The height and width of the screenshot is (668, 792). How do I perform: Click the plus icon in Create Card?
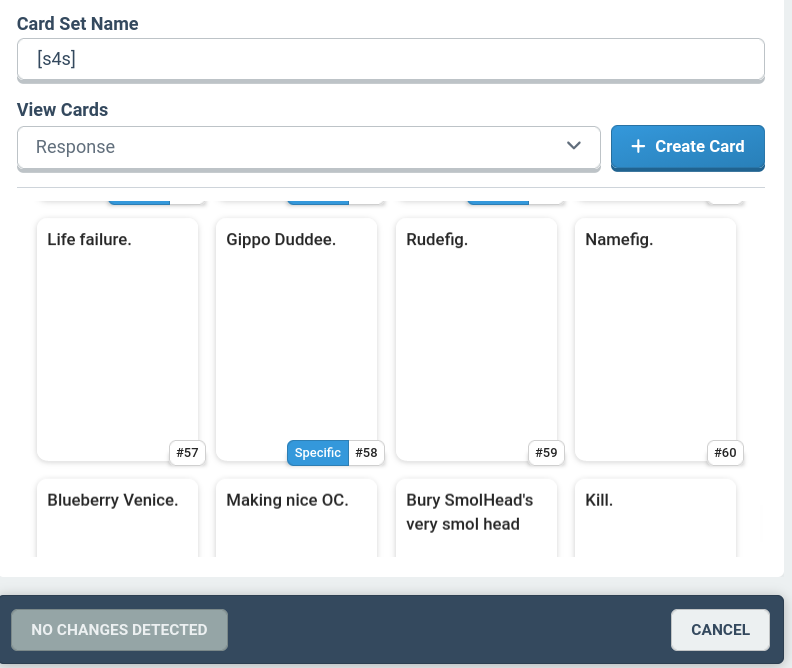(638, 146)
